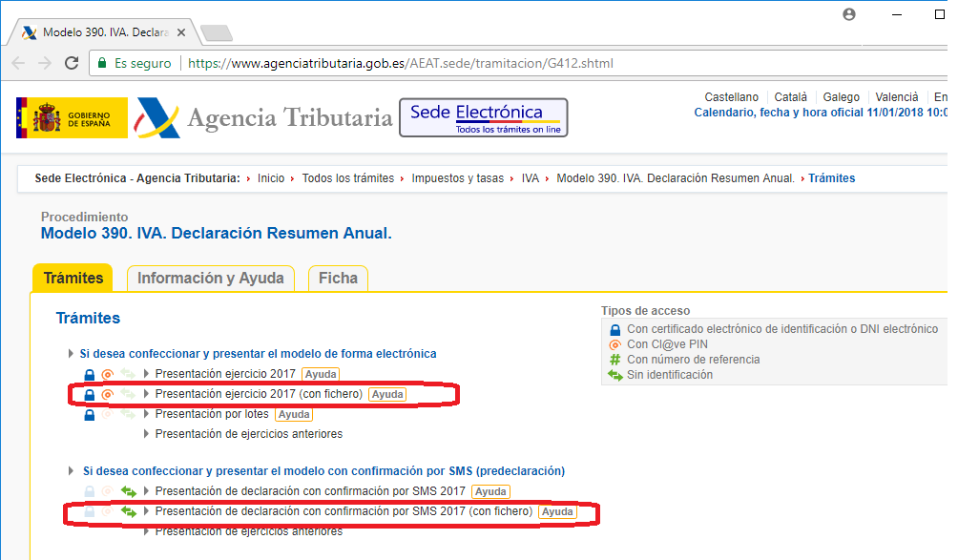Select the Trámites tab
Screen dimensions: 958x560
(73, 278)
